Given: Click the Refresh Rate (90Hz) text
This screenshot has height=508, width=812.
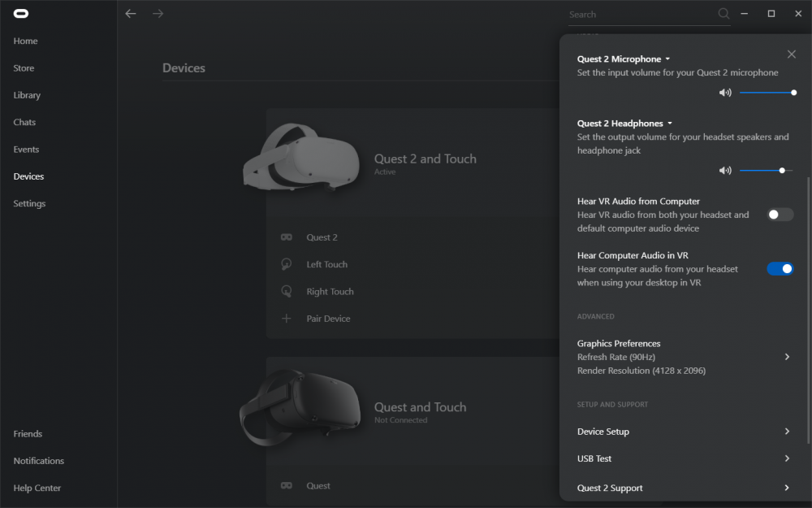Looking at the screenshot, I should pos(615,357).
